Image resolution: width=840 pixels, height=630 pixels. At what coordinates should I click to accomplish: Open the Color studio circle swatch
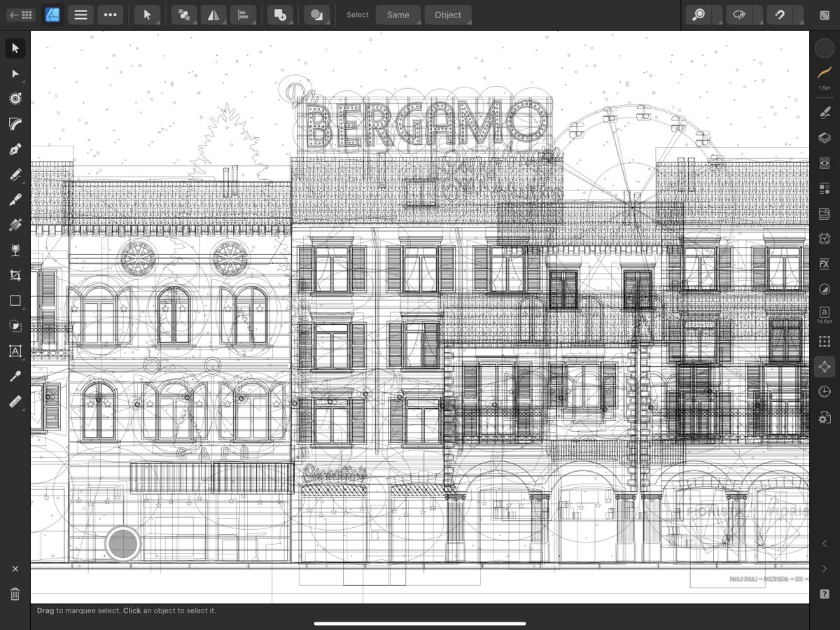coord(825,48)
